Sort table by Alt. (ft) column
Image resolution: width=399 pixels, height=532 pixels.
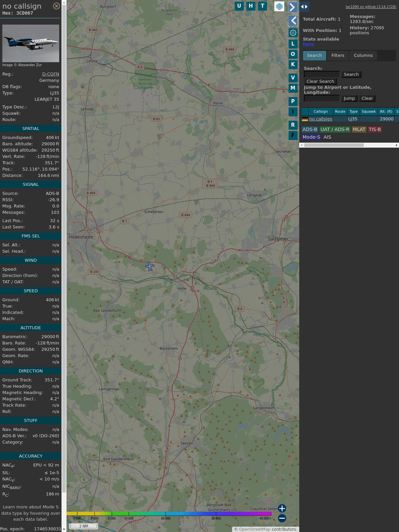pos(386,111)
